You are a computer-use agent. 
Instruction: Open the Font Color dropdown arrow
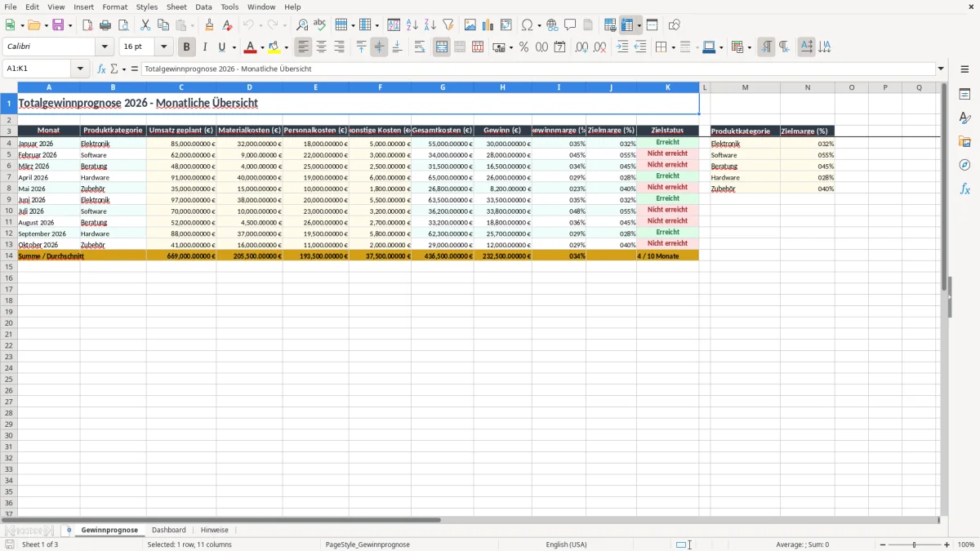(262, 47)
